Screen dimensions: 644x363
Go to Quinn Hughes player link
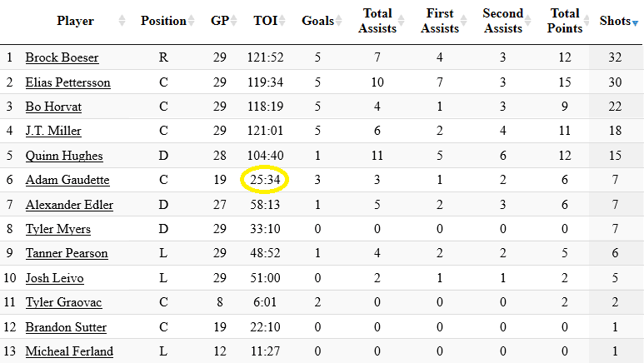tap(64, 156)
